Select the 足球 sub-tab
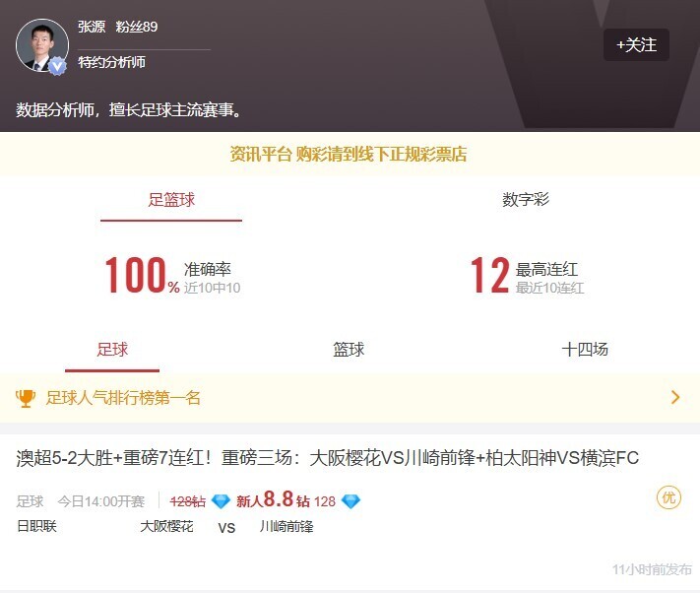700x593 pixels. point(112,350)
